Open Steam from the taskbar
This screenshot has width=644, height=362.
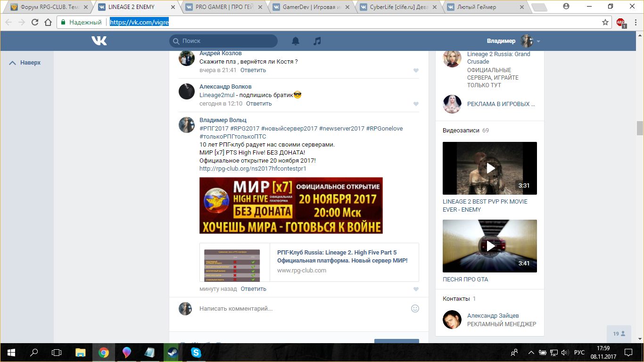[x=173, y=352]
